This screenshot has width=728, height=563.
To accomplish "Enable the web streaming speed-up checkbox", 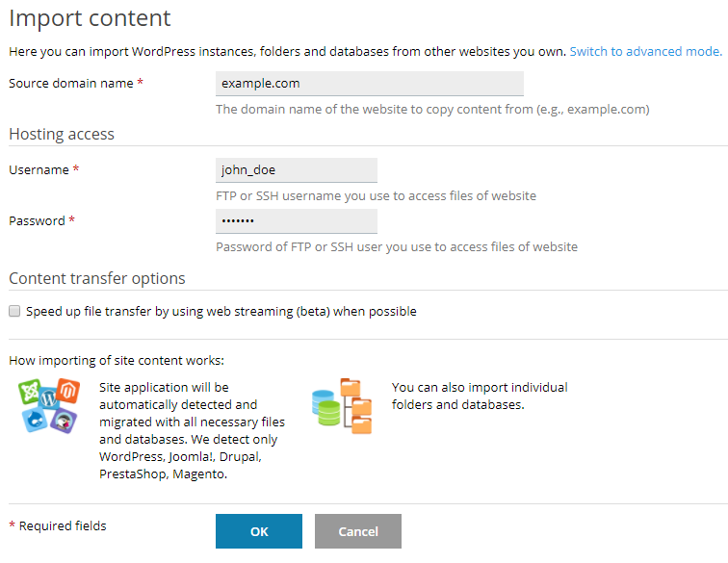I will pyautogui.click(x=14, y=312).
